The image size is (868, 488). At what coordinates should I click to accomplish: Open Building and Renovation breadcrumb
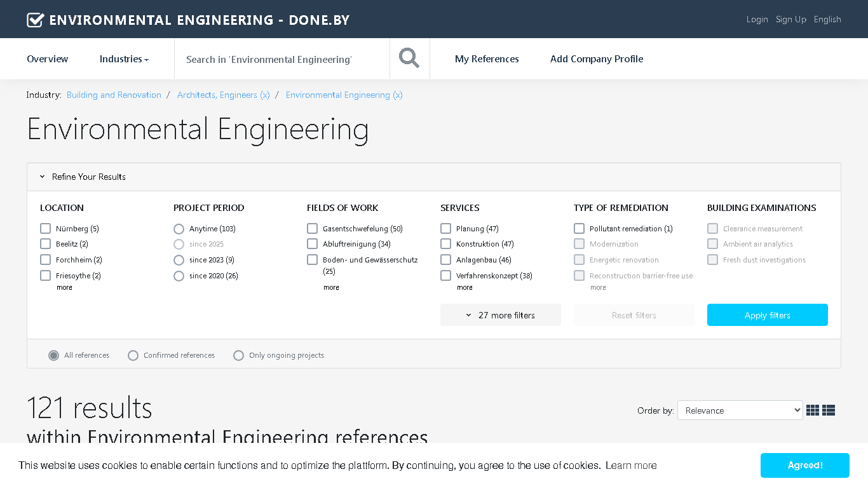click(114, 95)
